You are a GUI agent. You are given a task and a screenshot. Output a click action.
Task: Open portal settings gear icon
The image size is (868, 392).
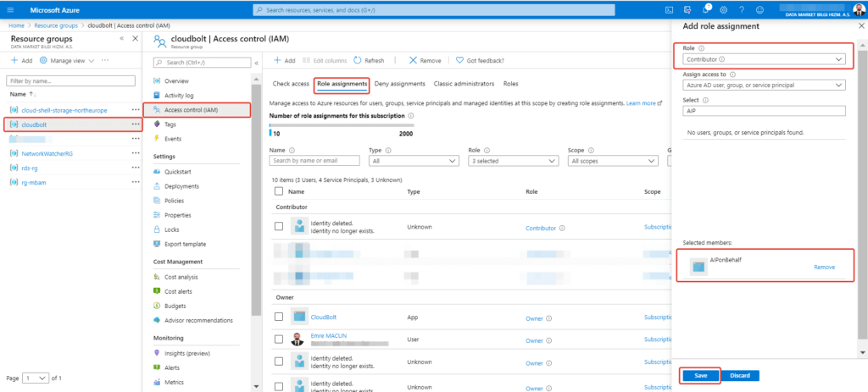click(724, 10)
